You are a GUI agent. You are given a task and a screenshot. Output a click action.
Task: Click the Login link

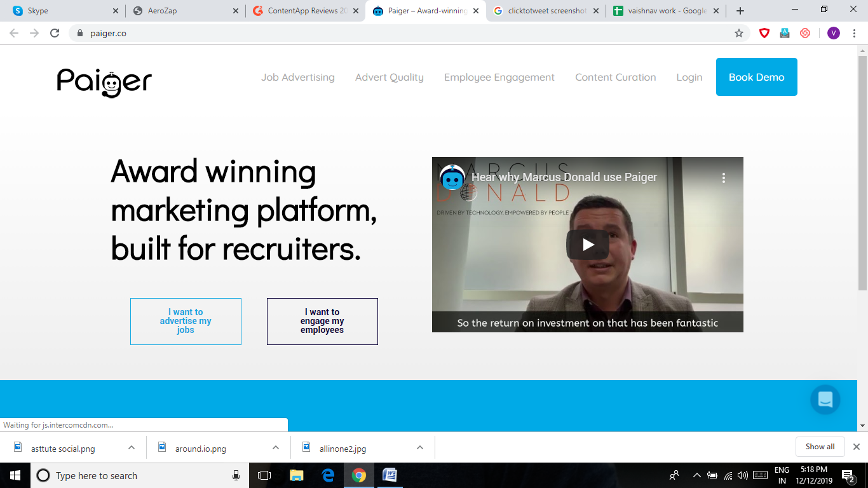pos(689,78)
